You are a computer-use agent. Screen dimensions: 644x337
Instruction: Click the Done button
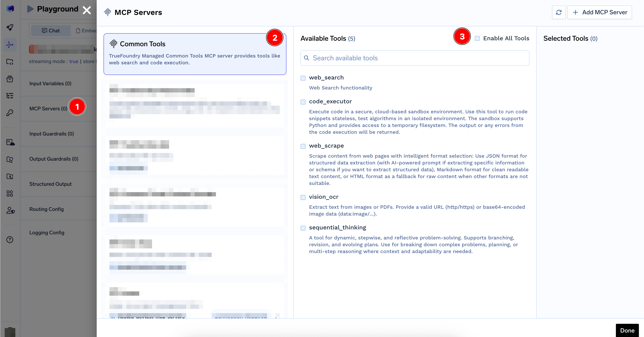(x=627, y=330)
